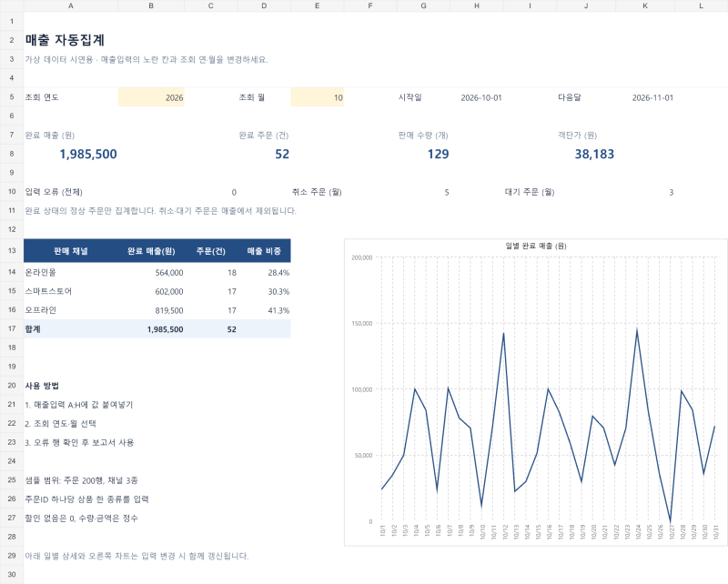Click the '조회 월' label cell
Screen dimensions: 728x584
[252, 97]
